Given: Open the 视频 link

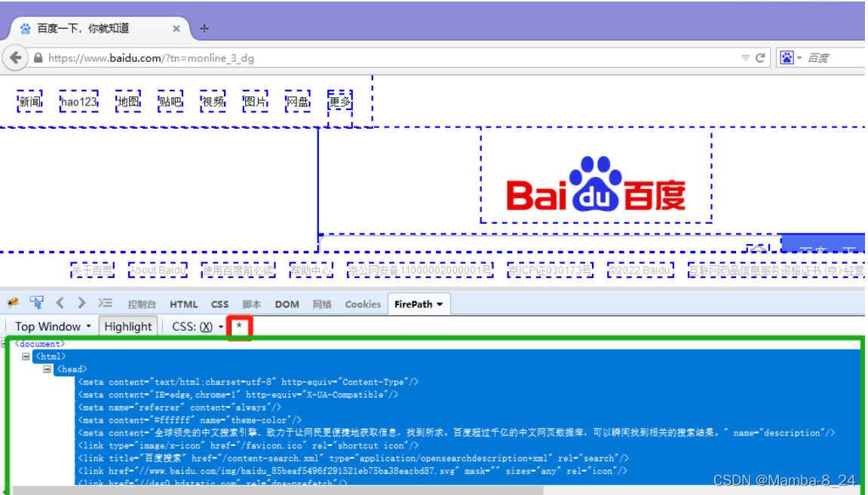Looking at the screenshot, I should point(213,102).
